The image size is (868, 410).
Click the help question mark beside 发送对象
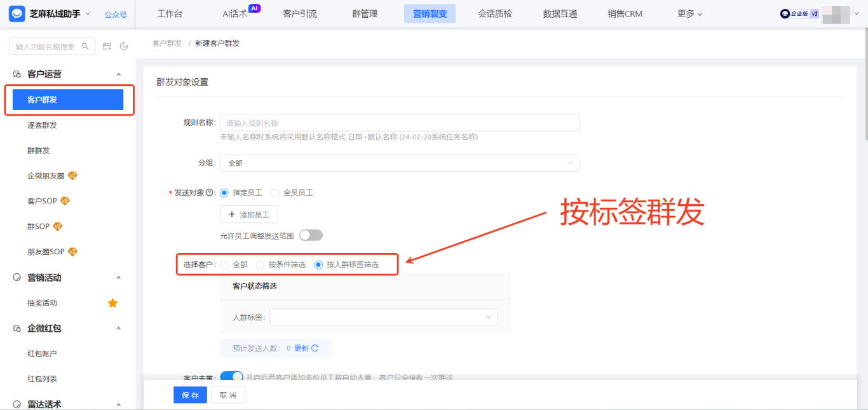210,193
